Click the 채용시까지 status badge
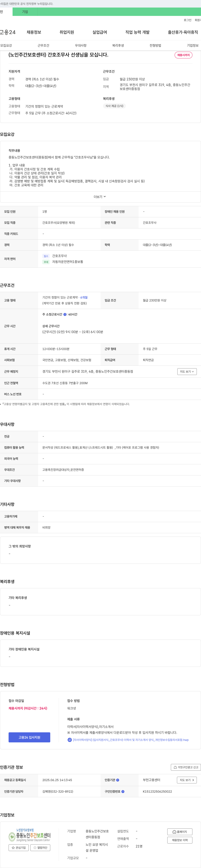Image resolution: width=201 pixels, height=868 pixels. click(x=183, y=55)
